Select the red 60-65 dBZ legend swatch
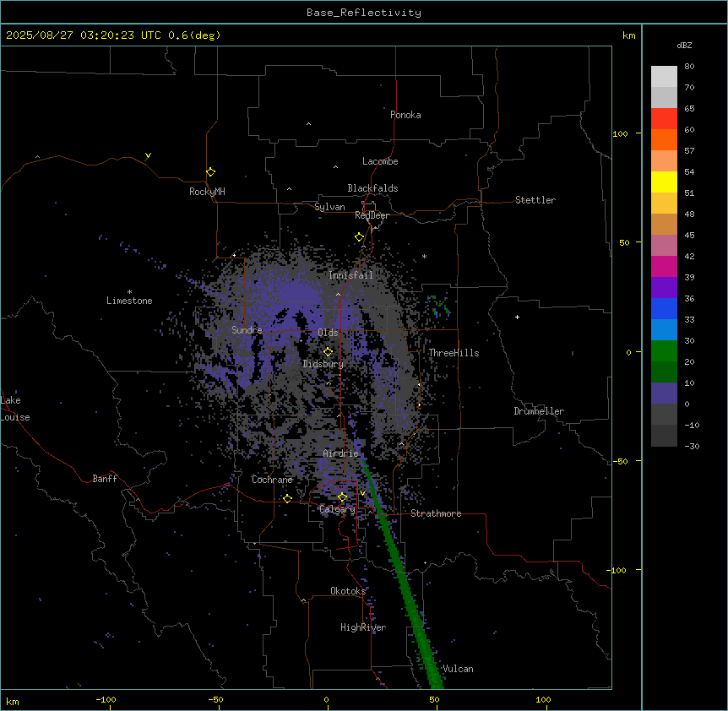 coord(664,118)
